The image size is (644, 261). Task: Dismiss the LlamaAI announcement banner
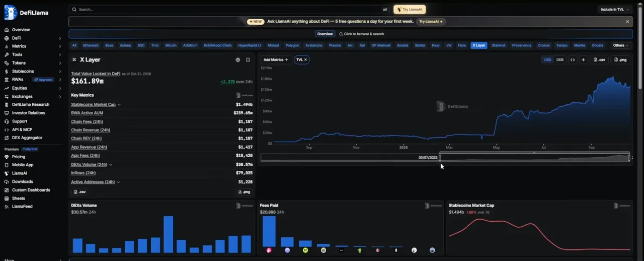[x=627, y=22]
